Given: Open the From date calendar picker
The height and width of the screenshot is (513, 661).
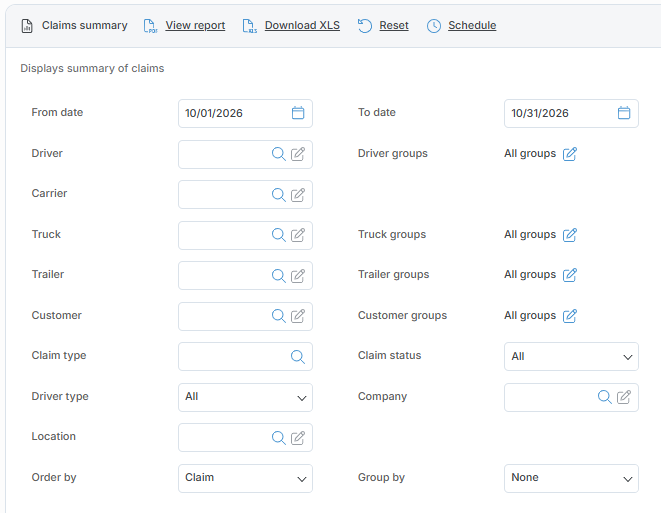Looking at the screenshot, I should coord(298,113).
